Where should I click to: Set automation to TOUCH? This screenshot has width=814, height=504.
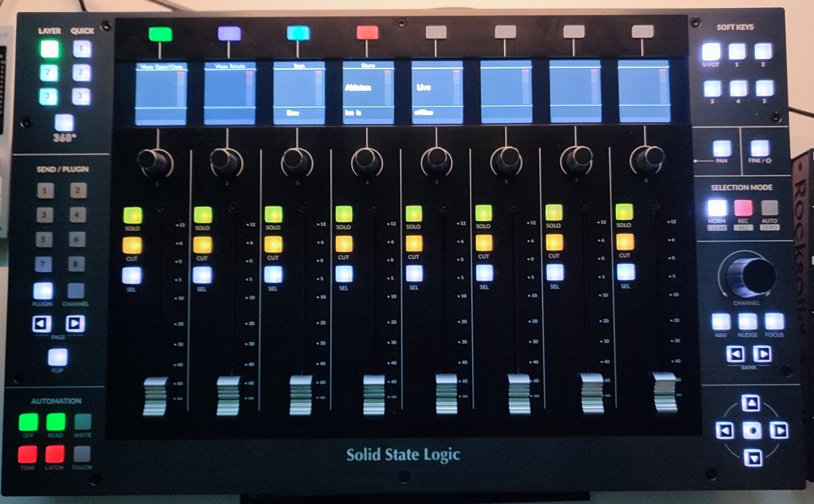click(x=82, y=454)
